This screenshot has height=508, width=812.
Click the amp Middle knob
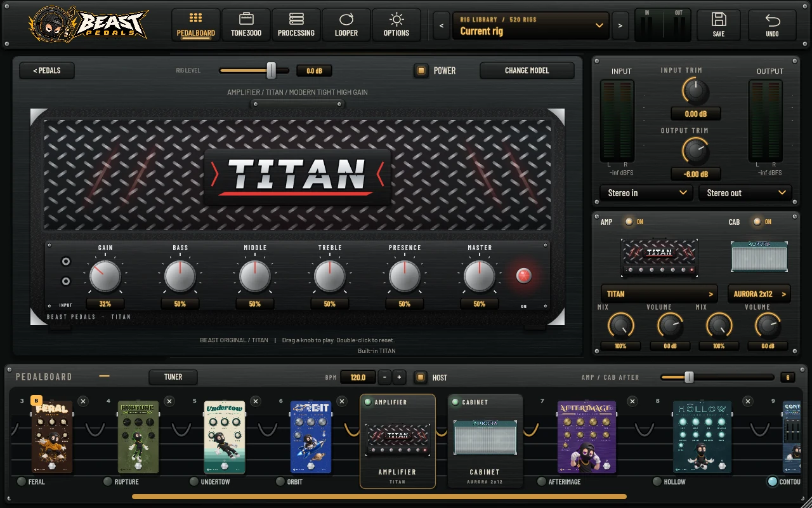pos(255,276)
